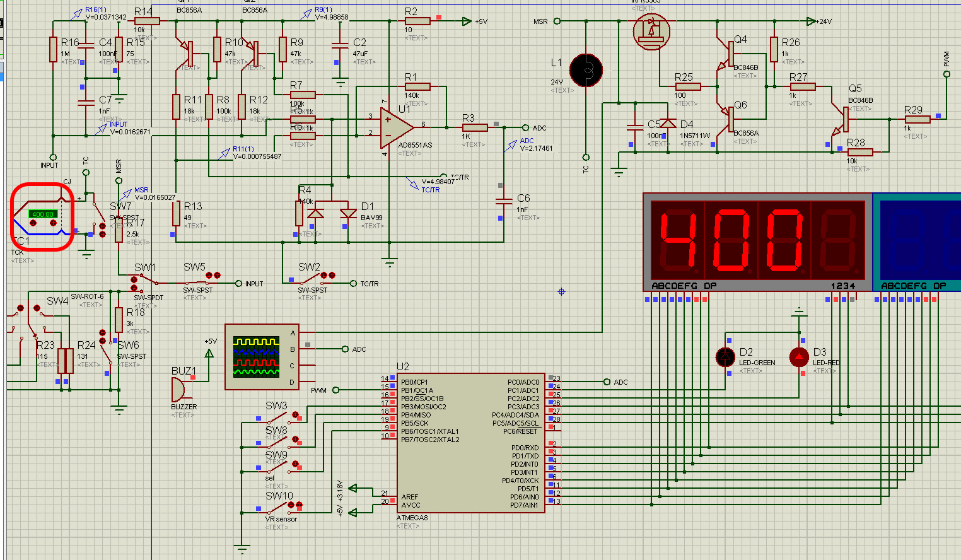Viewport: 961px width, 560px height.
Task: Select capacitor C6 1nF
Action: (x=504, y=201)
